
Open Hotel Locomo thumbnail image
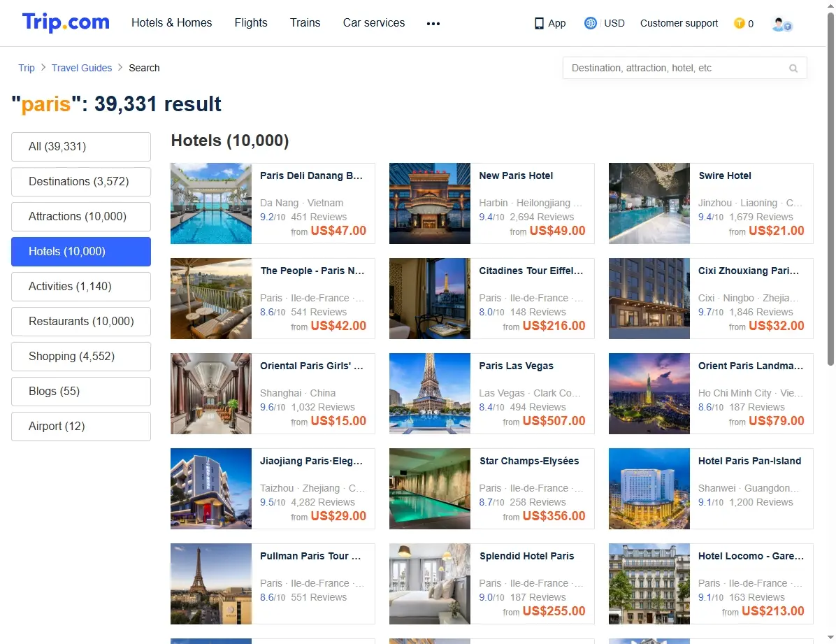pos(649,584)
